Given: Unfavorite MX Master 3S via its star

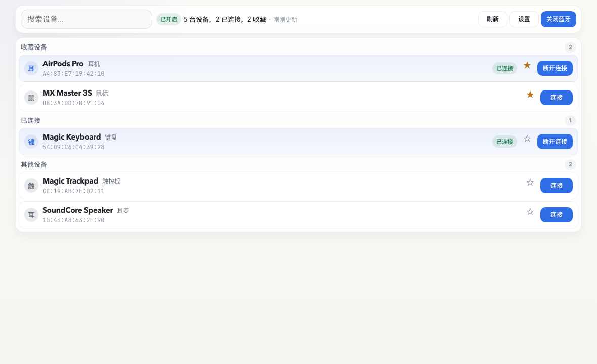Looking at the screenshot, I should (530, 95).
